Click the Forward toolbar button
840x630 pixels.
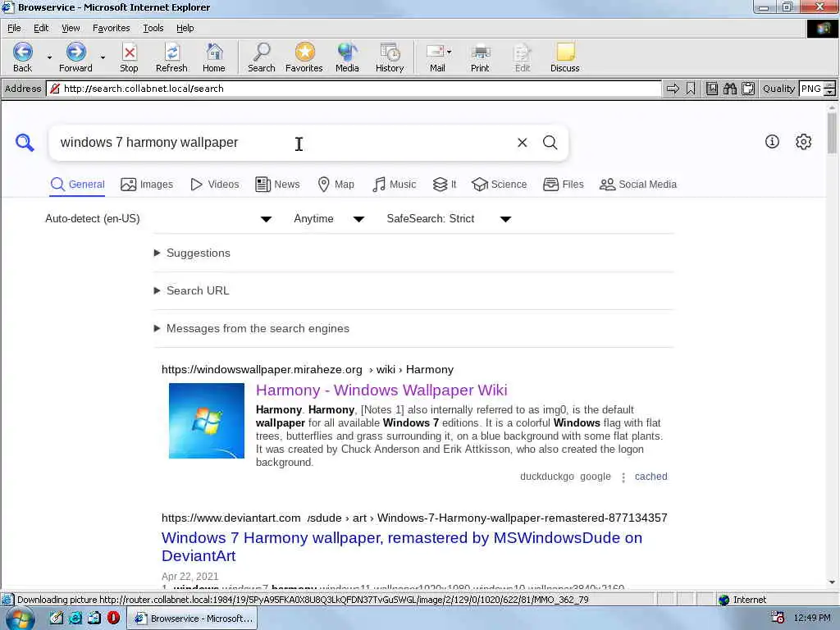75,57
